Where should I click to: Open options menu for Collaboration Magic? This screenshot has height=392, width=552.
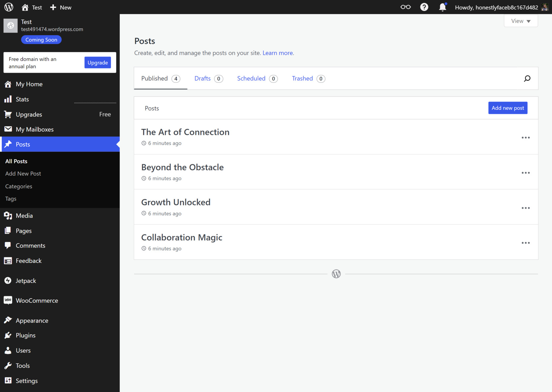[526, 243]
